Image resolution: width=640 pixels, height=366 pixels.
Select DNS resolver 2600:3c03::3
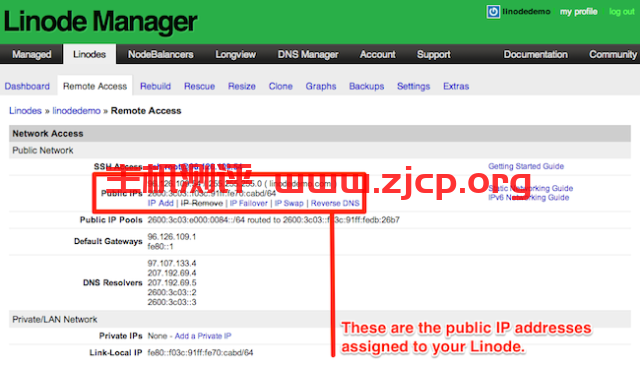[x=172, y=302]
